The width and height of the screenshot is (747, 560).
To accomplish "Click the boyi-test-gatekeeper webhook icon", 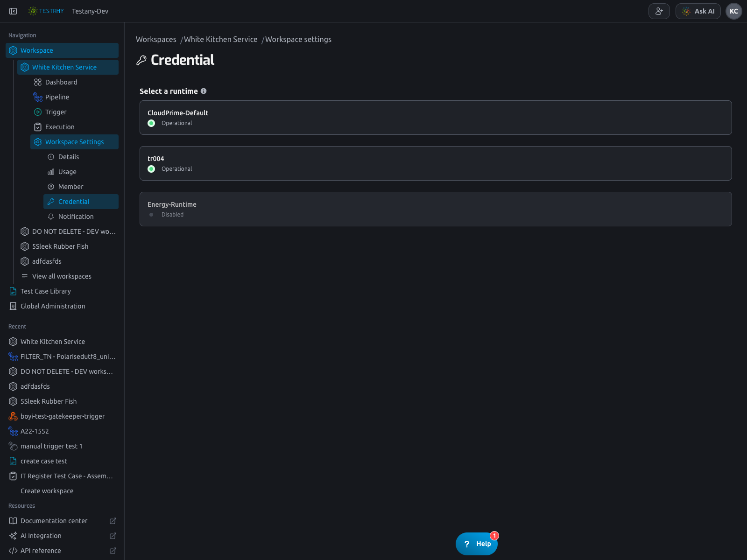I will (x=13, y=416).
